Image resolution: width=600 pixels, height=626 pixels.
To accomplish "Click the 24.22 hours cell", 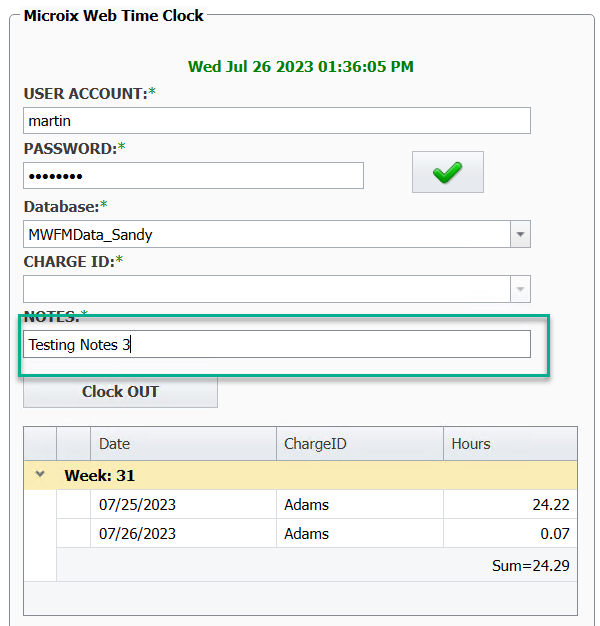I will (510, 505).
